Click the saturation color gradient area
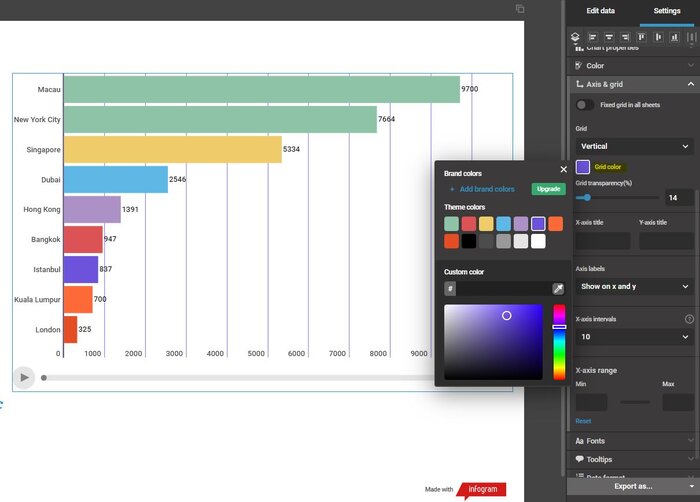 [x=493, y=342]
